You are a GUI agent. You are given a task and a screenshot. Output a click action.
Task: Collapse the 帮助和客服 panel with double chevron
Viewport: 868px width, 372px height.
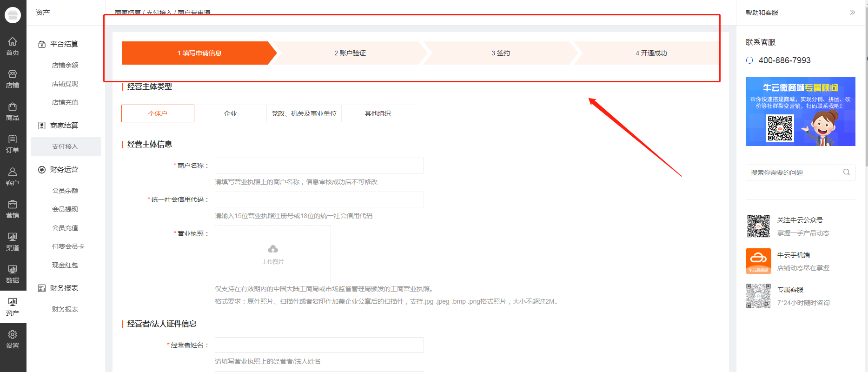[x=853, y=13]
